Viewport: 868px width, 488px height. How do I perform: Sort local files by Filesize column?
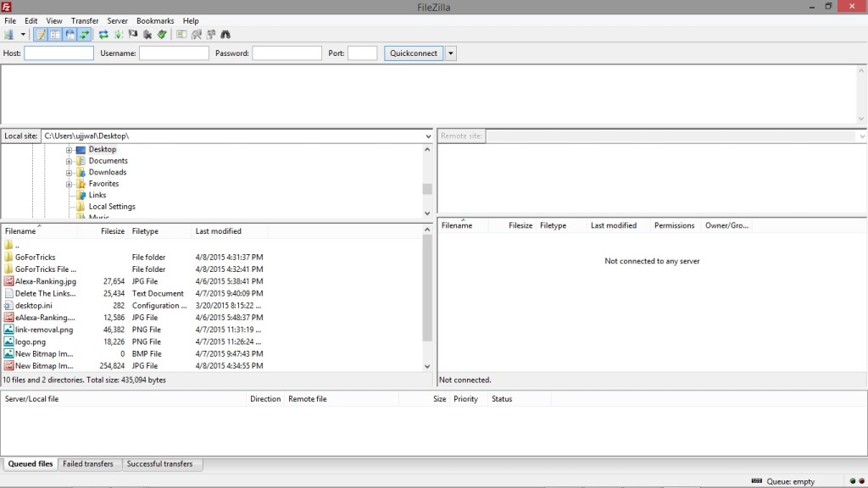[x=103, y=231]
